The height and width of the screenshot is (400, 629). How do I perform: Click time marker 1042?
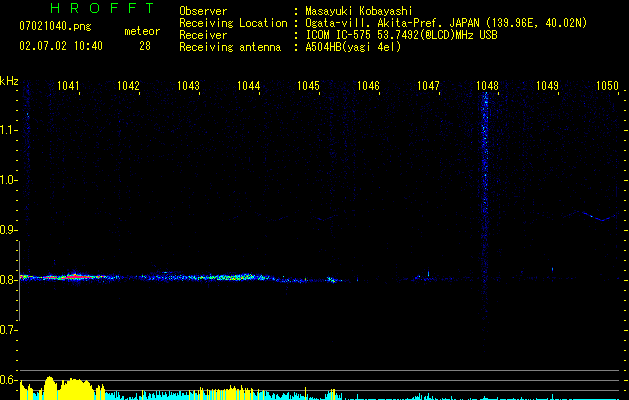[128, 86]
